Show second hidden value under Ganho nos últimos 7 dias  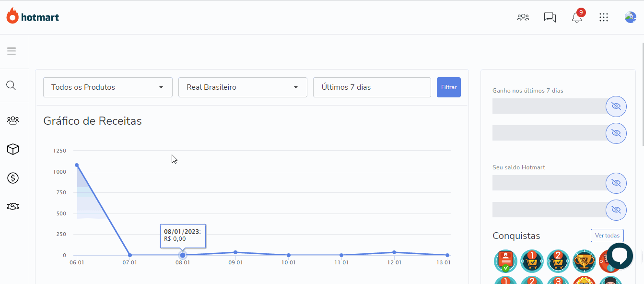(616, 133)
